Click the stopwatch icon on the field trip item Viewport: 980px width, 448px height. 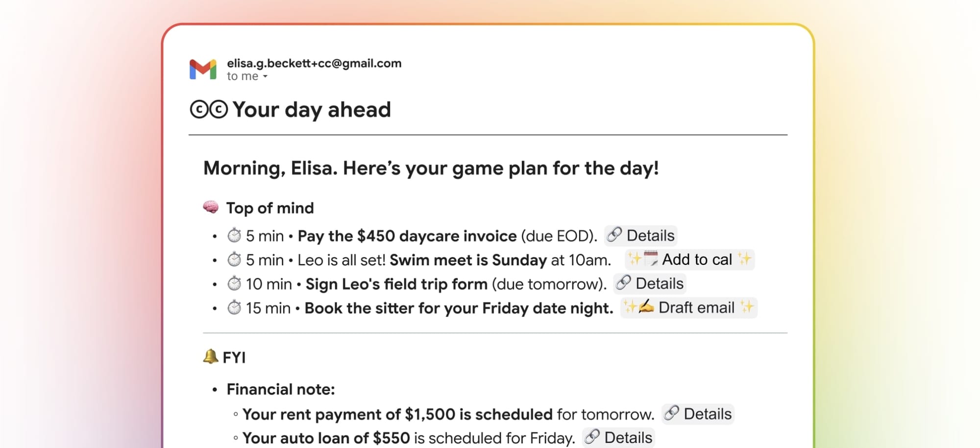(x=234, y=283)
